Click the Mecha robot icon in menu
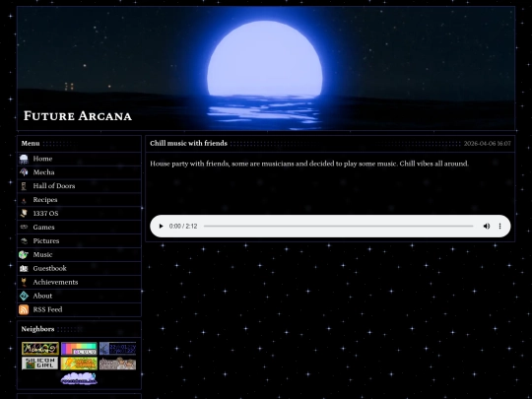 pos(24,172)
